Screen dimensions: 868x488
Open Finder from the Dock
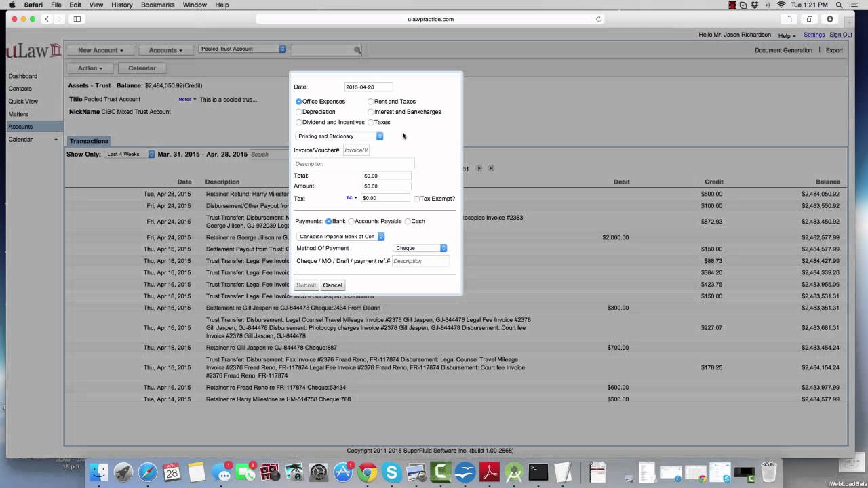[99, 472]
